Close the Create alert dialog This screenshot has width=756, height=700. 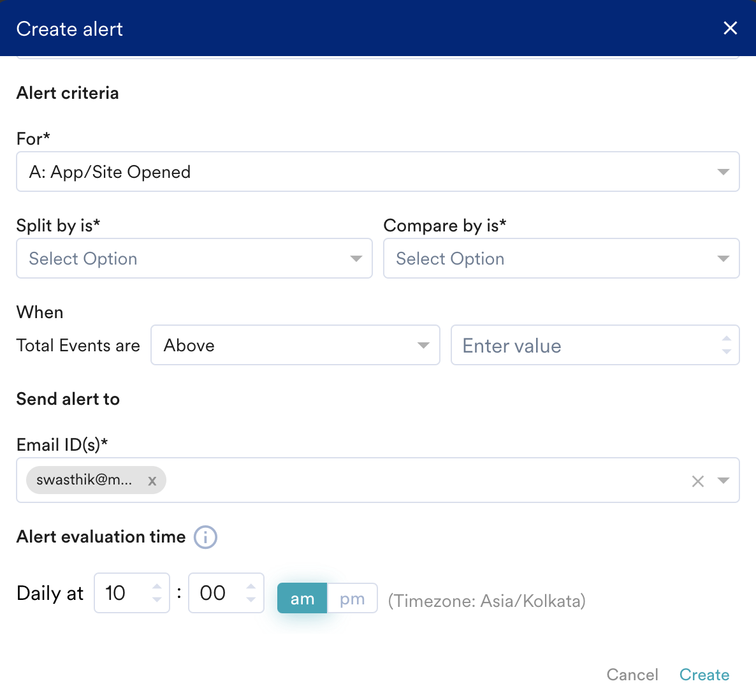[730, 28]
